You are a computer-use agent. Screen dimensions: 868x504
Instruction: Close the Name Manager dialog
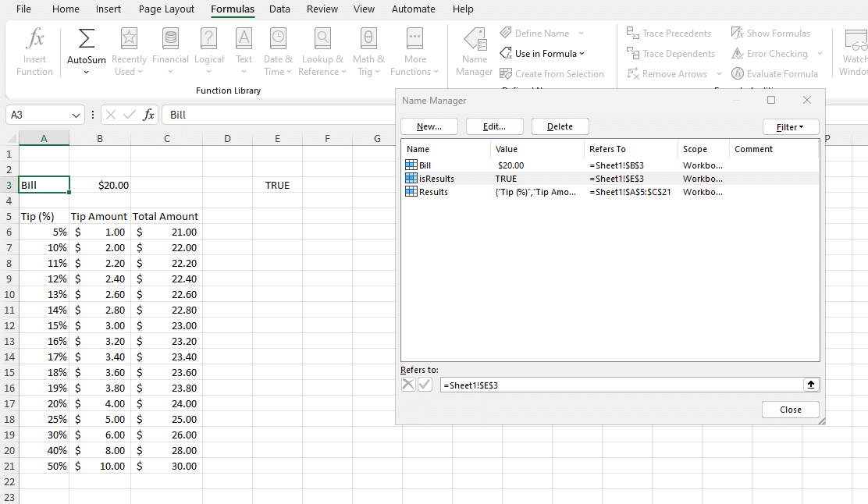(790, 409)
